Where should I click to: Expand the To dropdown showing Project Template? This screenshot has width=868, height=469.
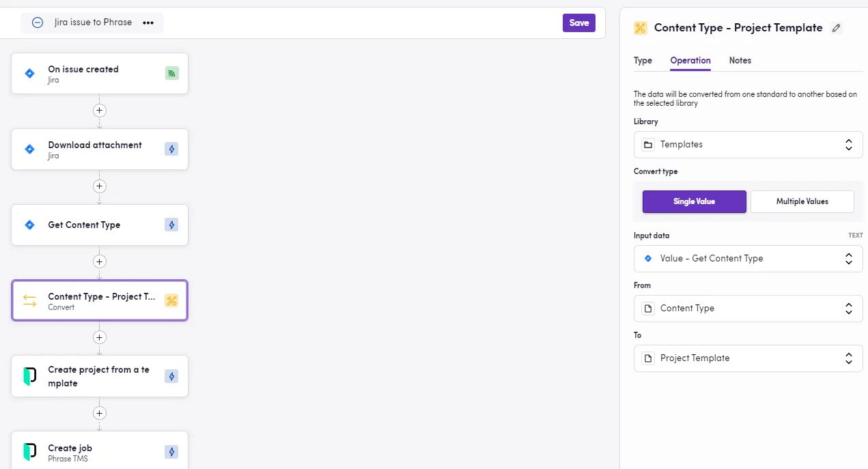tap(748, 358)
